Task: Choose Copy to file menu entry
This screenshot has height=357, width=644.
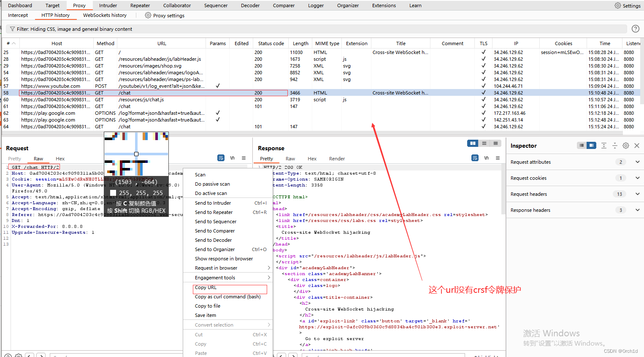Action: coord(228,306)
